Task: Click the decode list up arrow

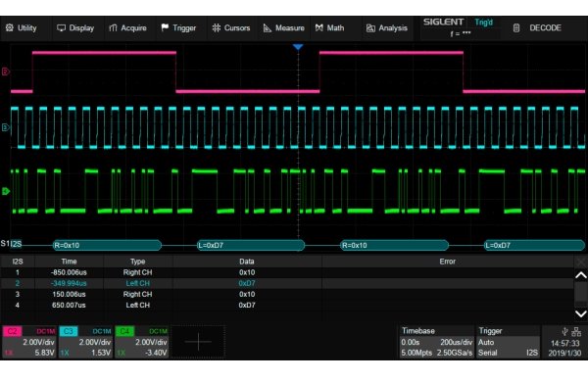Action: 581,276
